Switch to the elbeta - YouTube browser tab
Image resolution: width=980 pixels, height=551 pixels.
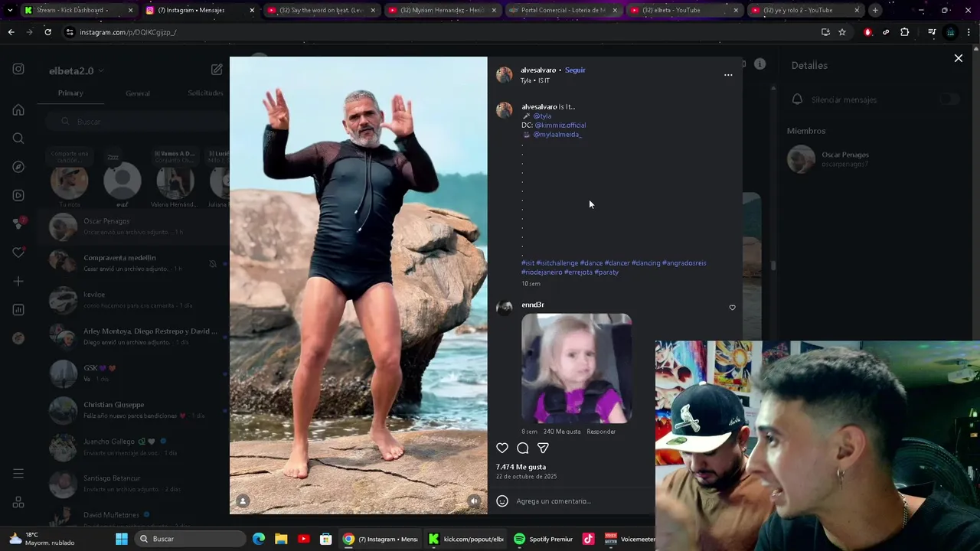point(684,10)
